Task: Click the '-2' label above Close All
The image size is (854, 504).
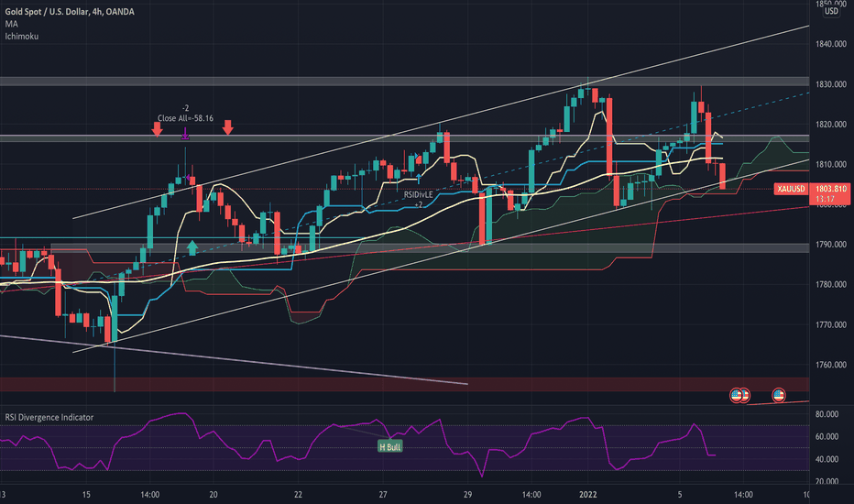Action: (x=185, y=108)
